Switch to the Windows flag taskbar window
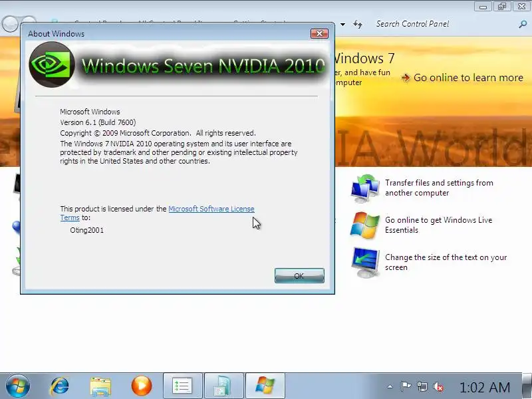This screenshot has width=532, height=399. pyautogui.click(x=265, y=386)
